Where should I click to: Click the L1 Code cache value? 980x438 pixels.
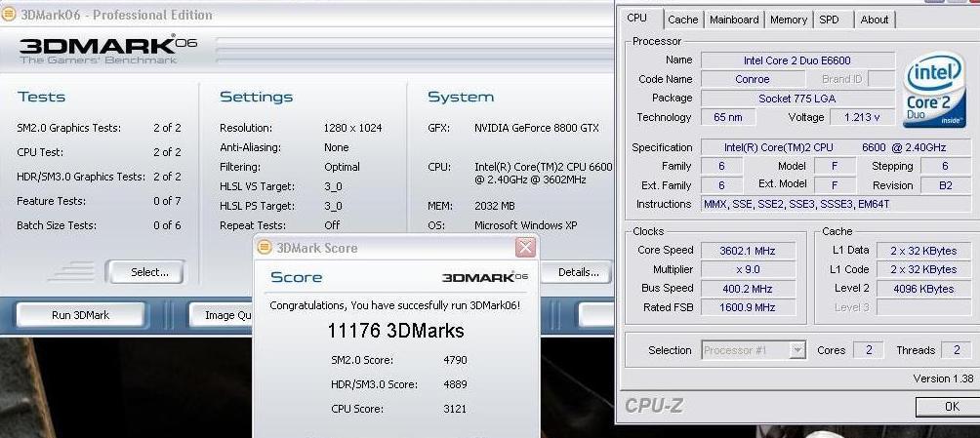924,269
